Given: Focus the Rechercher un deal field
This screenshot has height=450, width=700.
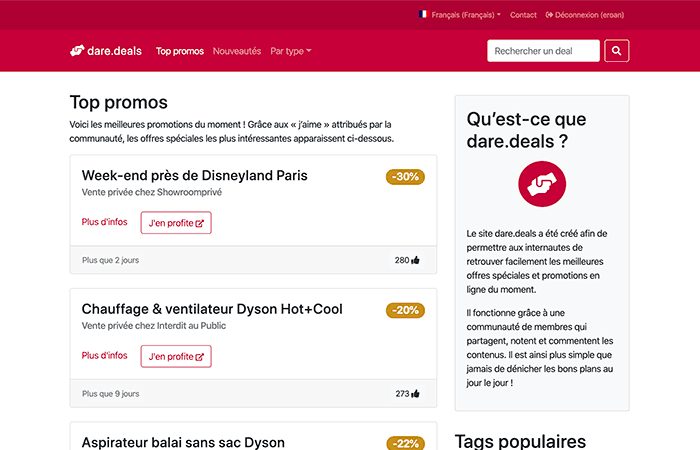Looking at the screenshot, I should point(543,51).
